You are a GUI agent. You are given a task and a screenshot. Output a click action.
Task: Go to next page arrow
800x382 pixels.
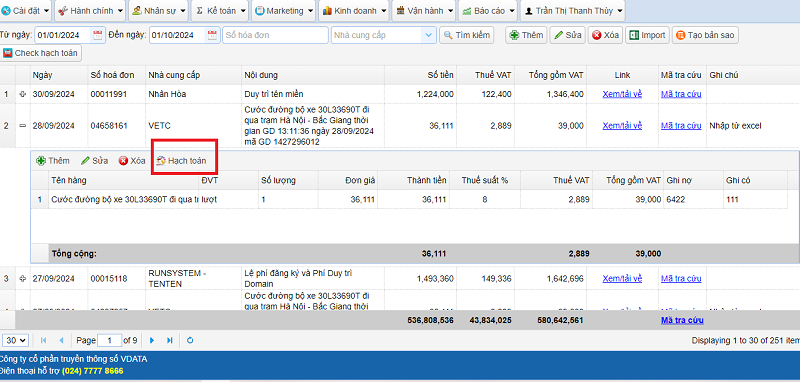[x=152, y=340]
